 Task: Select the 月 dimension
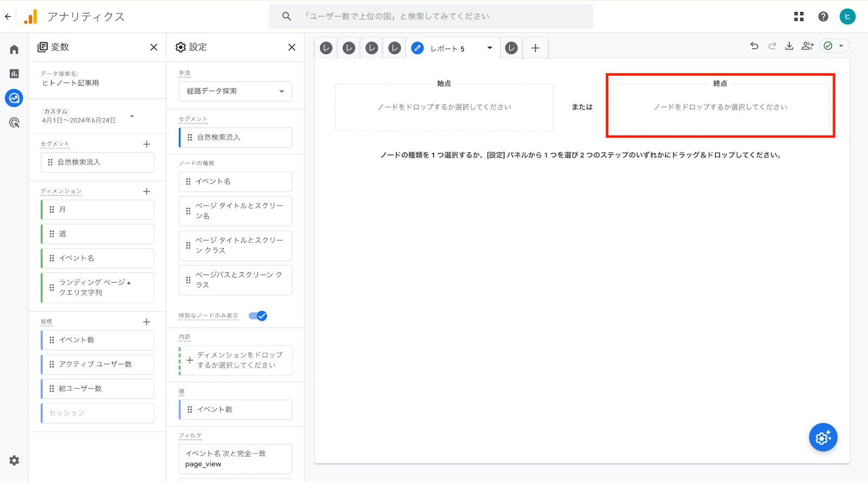point(98,210)
